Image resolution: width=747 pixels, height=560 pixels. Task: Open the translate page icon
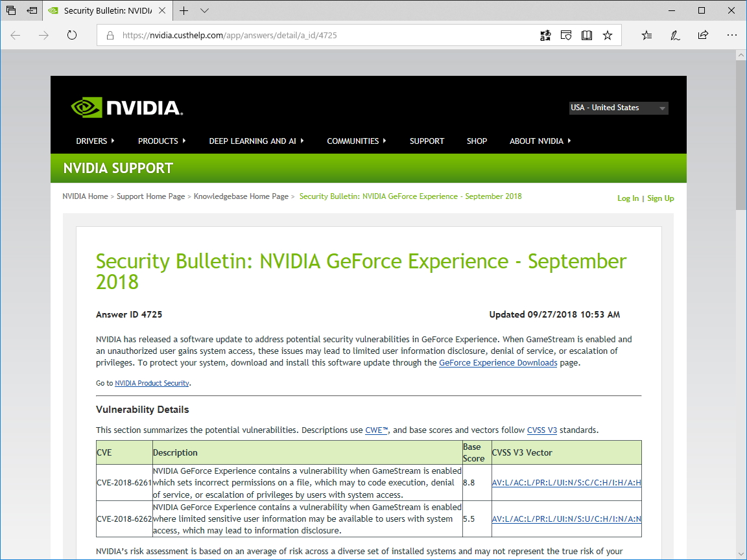click(545, 35)
